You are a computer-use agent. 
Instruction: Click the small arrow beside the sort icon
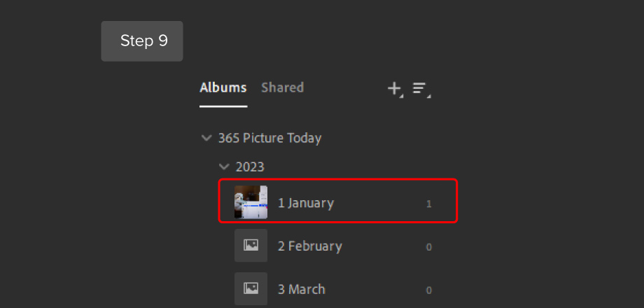tap(429, 96)
